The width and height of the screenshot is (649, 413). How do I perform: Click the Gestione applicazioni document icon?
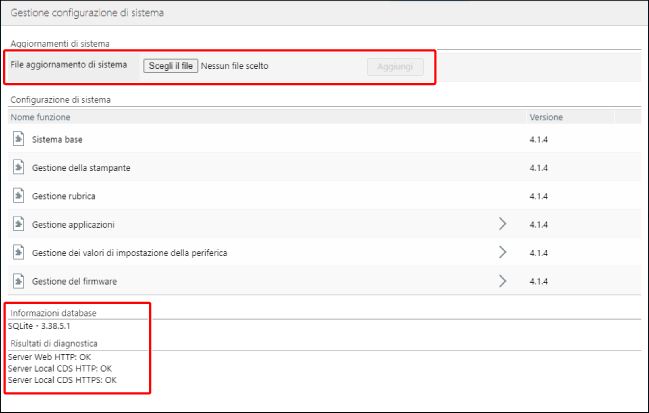(x=19, y=224)
